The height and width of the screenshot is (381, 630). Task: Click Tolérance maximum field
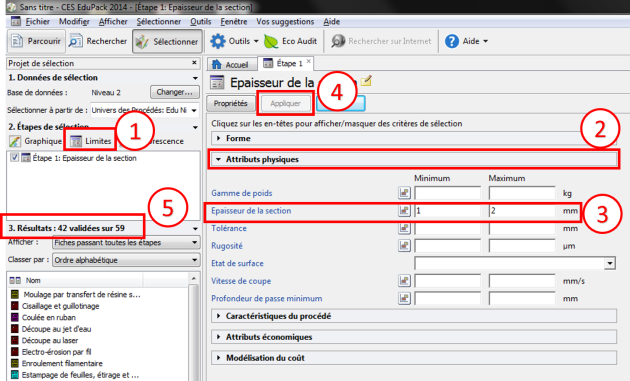click(522, 228)
